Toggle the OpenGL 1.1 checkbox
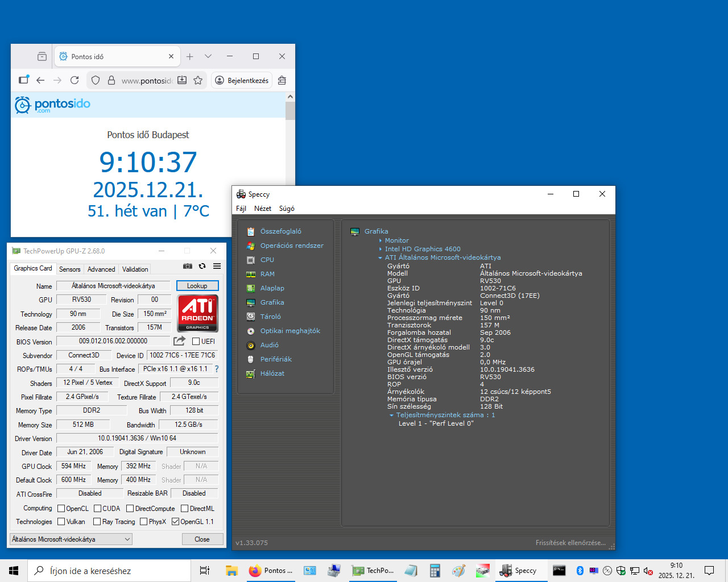The image size is (728, 582). (x=176, y=522)
